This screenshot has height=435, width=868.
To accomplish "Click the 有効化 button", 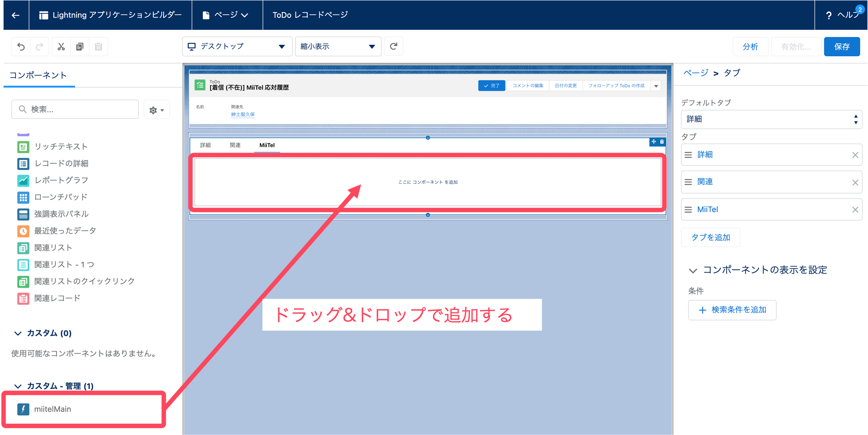I will [796, 47].
